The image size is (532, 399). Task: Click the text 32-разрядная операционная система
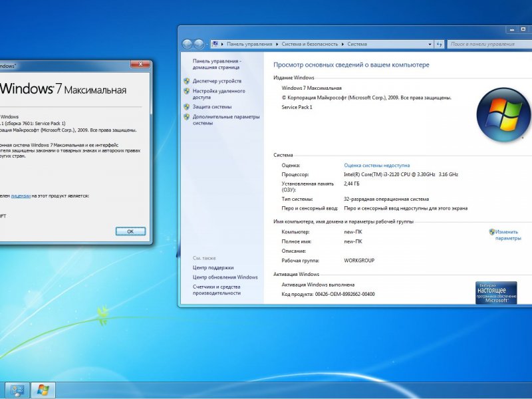click(386, 199)
